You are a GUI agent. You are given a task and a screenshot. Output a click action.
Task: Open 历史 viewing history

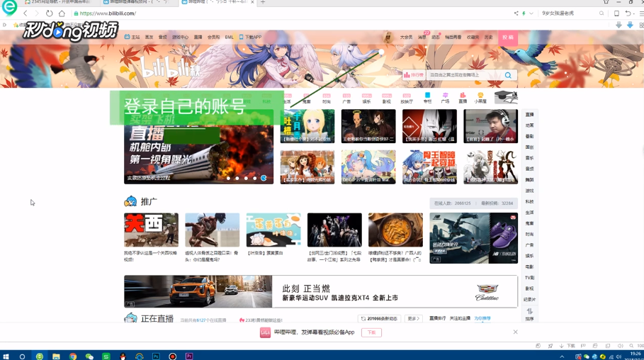(x=488, y=37)
